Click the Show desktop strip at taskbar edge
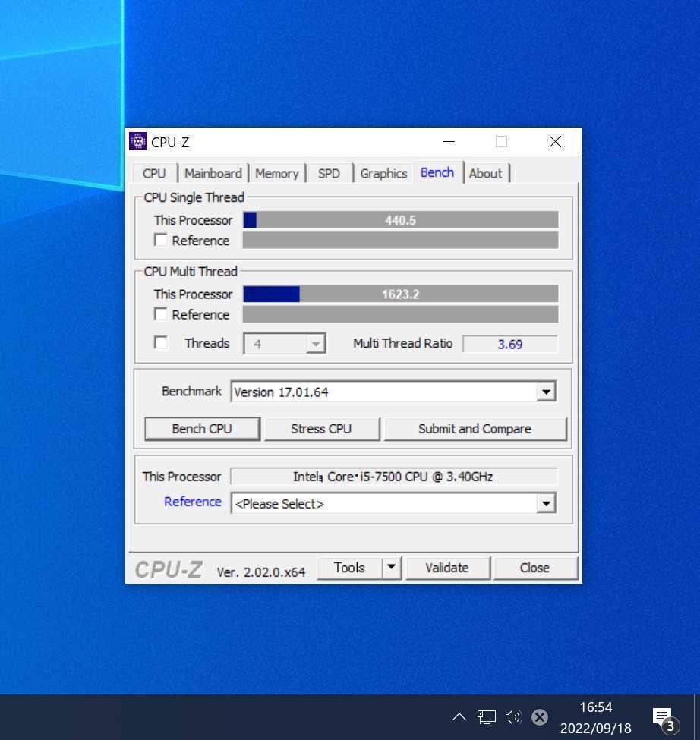This screenshot has width=700, height=740. point(696,717)
